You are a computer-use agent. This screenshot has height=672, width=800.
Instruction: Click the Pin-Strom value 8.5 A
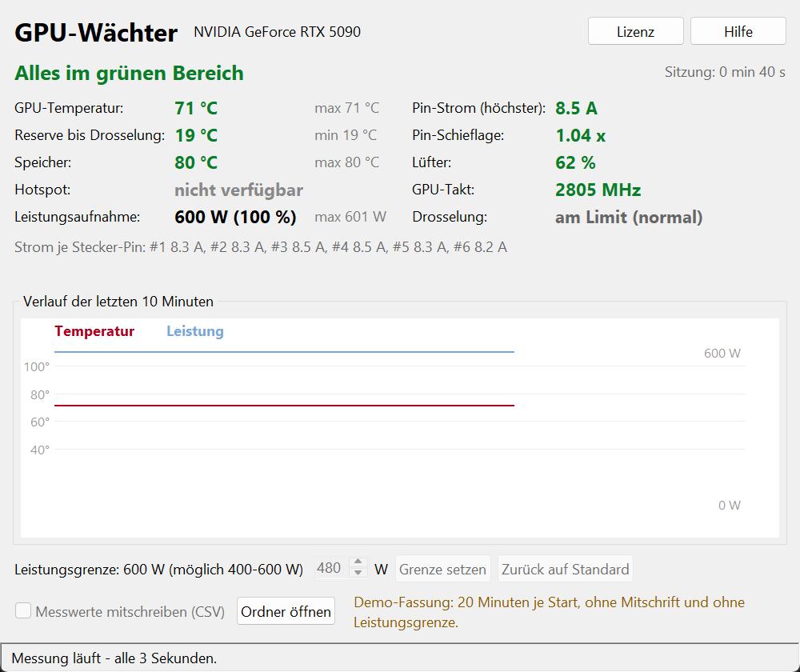[577, 108]
